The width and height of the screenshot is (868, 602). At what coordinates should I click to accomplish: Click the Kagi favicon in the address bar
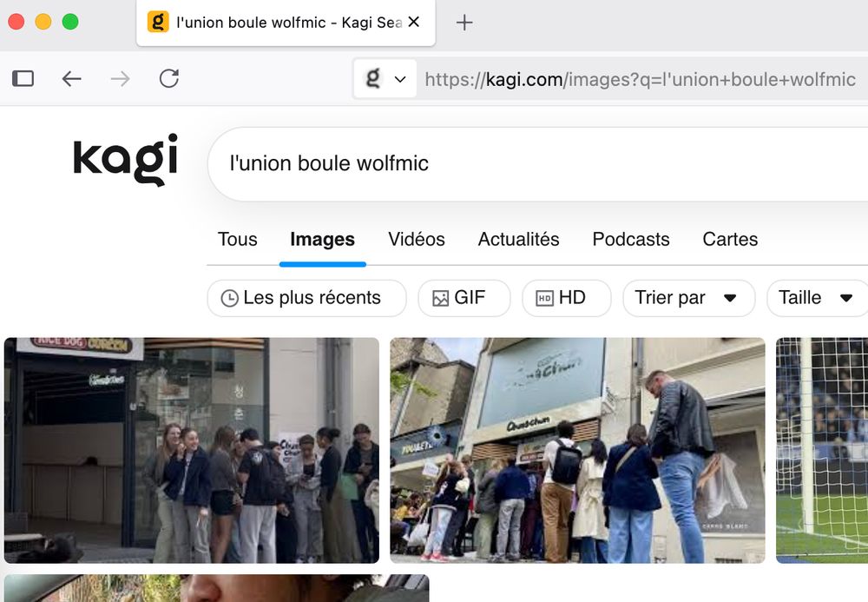pyautogui.click(x=372, y=78)
